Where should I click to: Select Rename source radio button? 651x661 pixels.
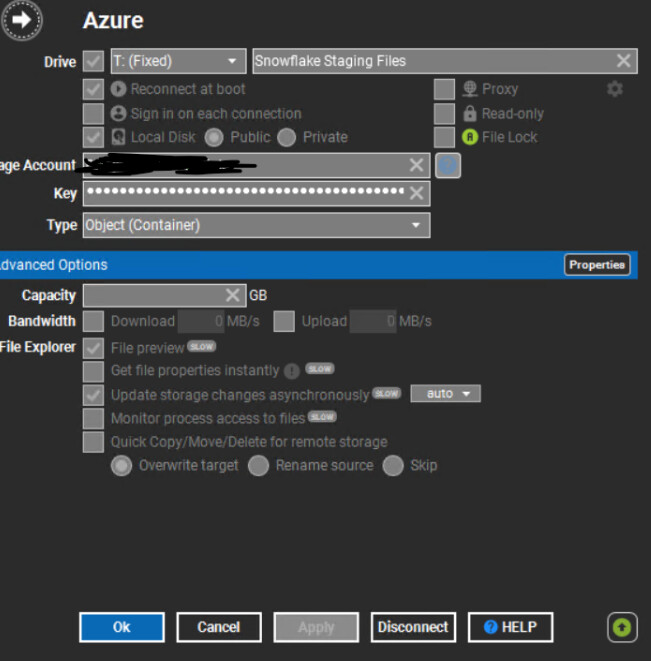coord(258,465)
